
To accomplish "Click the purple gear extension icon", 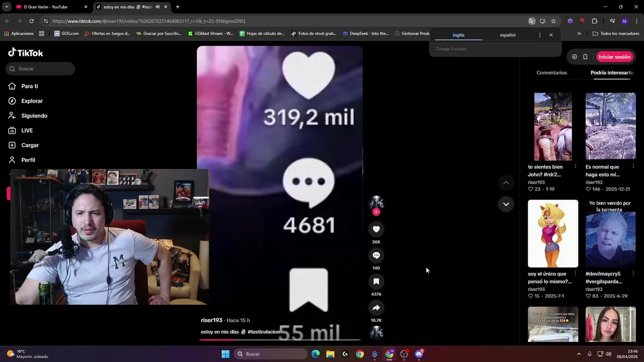I will tap(570, 21).
